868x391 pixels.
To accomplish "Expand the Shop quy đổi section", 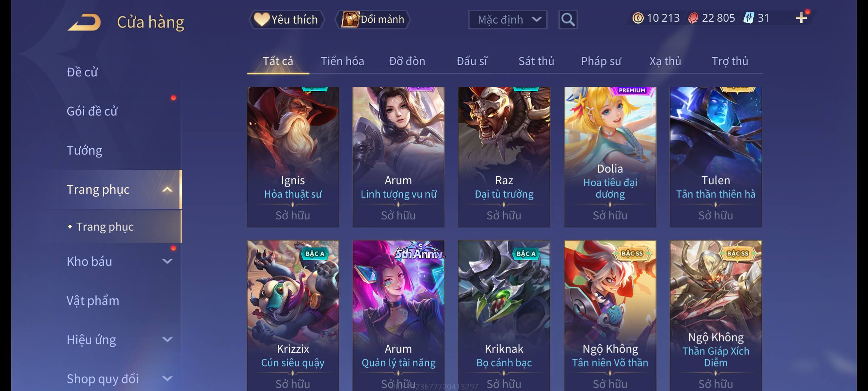I will point(167,379).
